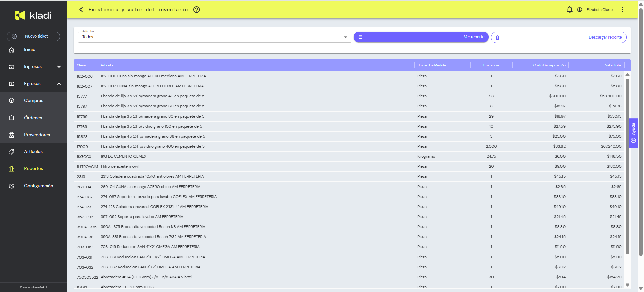The height and width of the screenshot is (292, 644).
Task: Open the help question mark icon beside title
Action: coord(197,10)
